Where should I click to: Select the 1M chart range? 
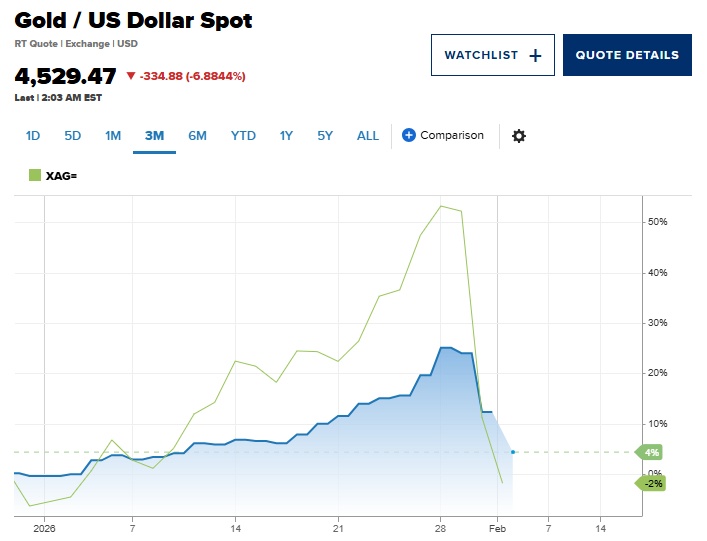click(x=112, y=136)
